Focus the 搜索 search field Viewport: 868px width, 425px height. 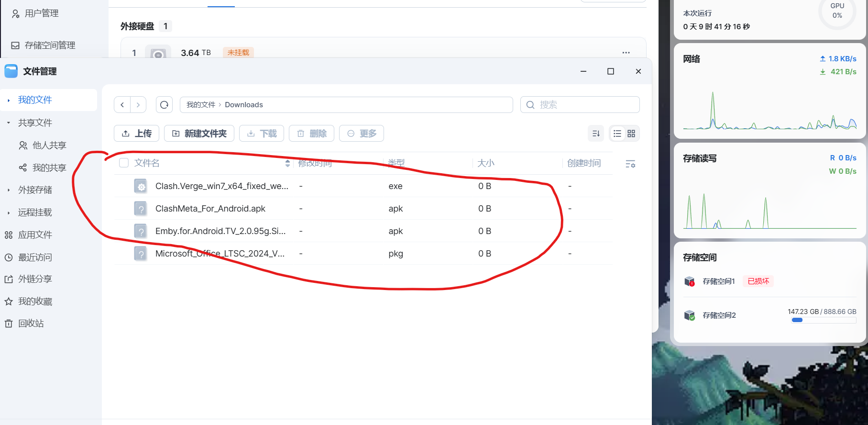(580, 105)
